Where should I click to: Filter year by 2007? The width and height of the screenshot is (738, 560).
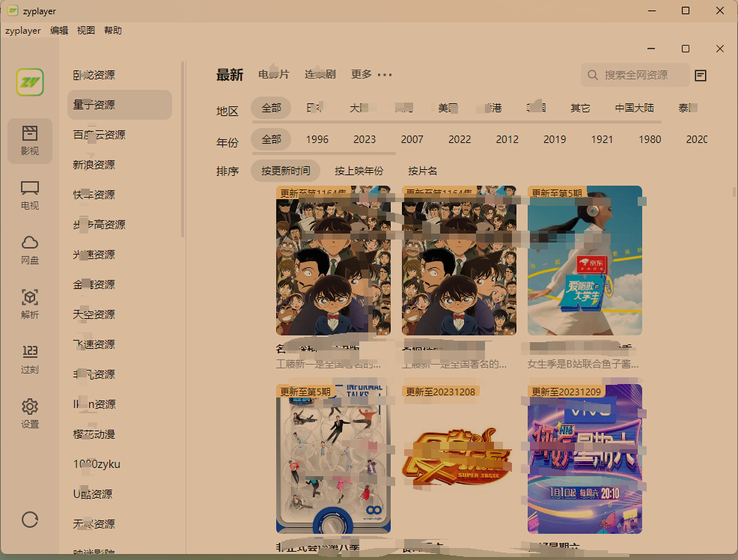(x=412, y=139)
